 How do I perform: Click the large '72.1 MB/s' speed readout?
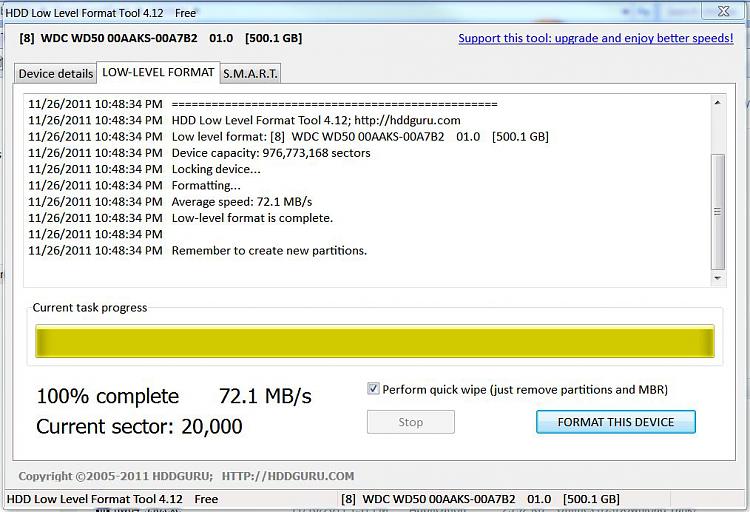click(265, 396)
